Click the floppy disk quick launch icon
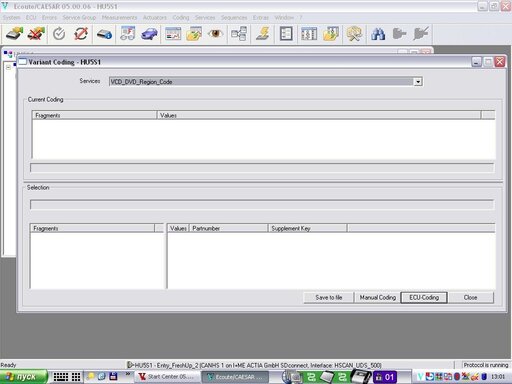This screenshot has height=384, width=512. pyautogui.click(x=113, y=376)
